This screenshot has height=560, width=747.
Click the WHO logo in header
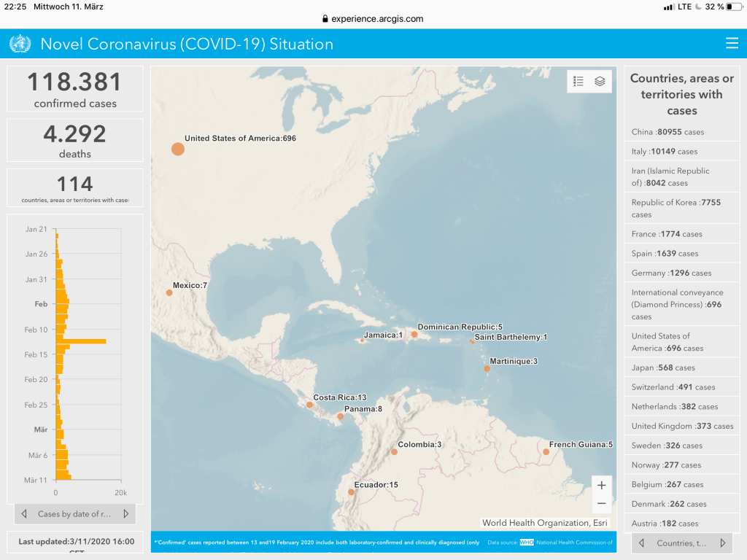[20, 44]
